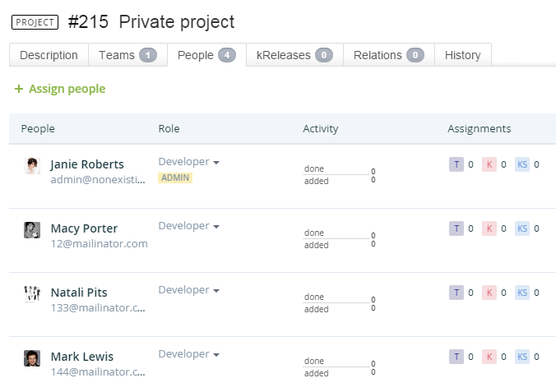
Task: Open Janie Roberts' Developer role dropdown
Action: [x=188, y=162]
